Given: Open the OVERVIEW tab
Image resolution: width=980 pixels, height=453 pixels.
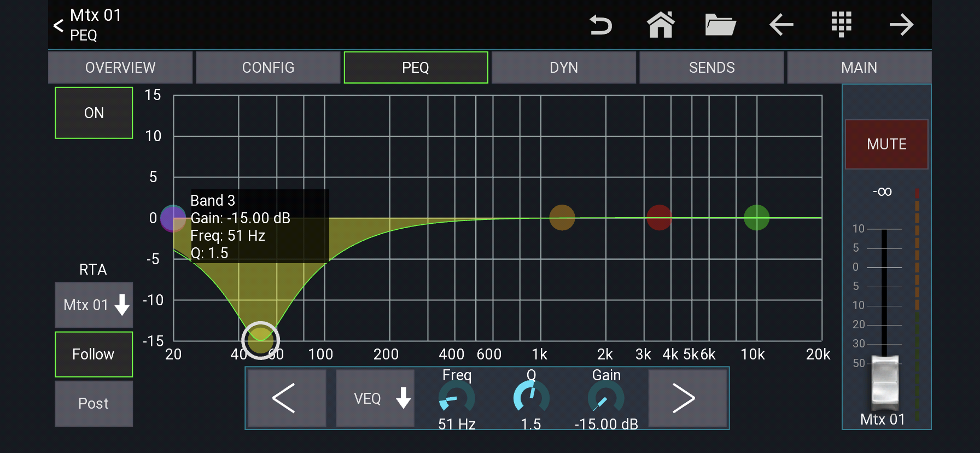Looking at the screenshot, I should [x=120, y=67].
